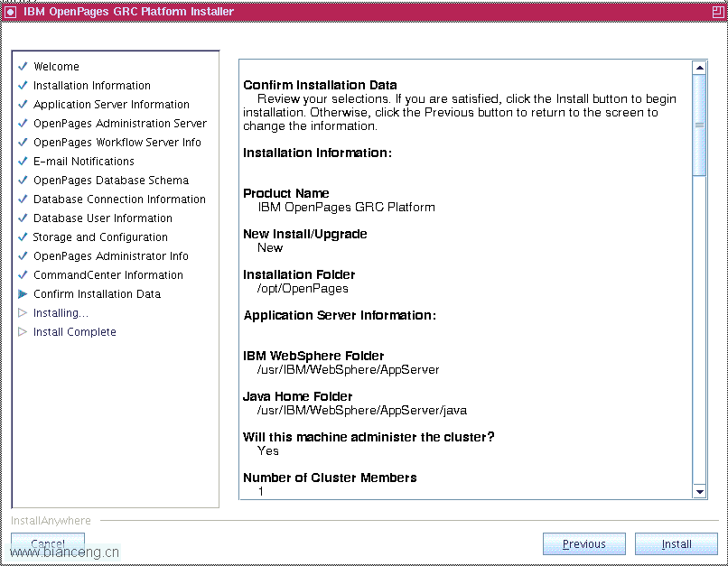Select the Database User Information step

103,218
